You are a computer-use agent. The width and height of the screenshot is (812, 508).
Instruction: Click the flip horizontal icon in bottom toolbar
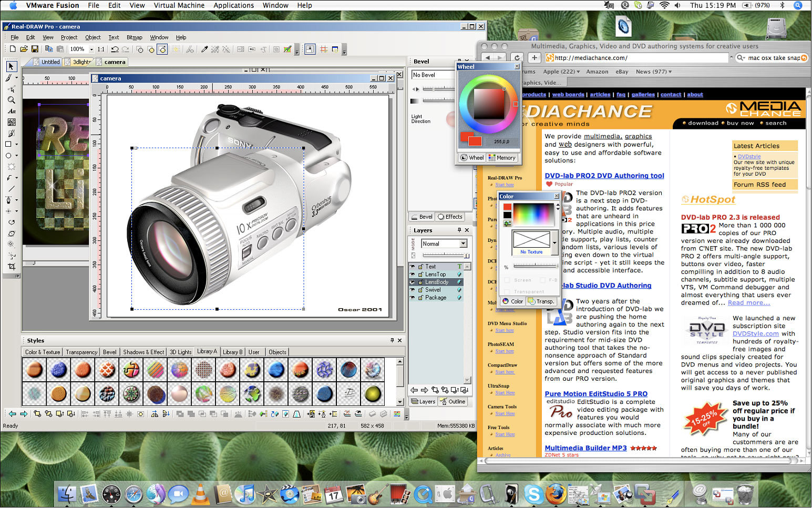155,414
